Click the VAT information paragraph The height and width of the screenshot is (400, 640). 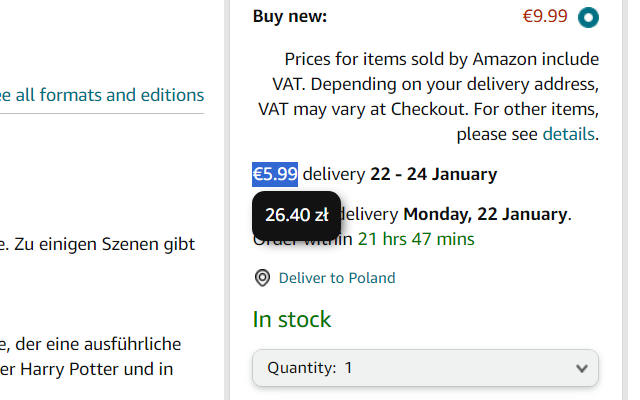[x=430, y=96]
